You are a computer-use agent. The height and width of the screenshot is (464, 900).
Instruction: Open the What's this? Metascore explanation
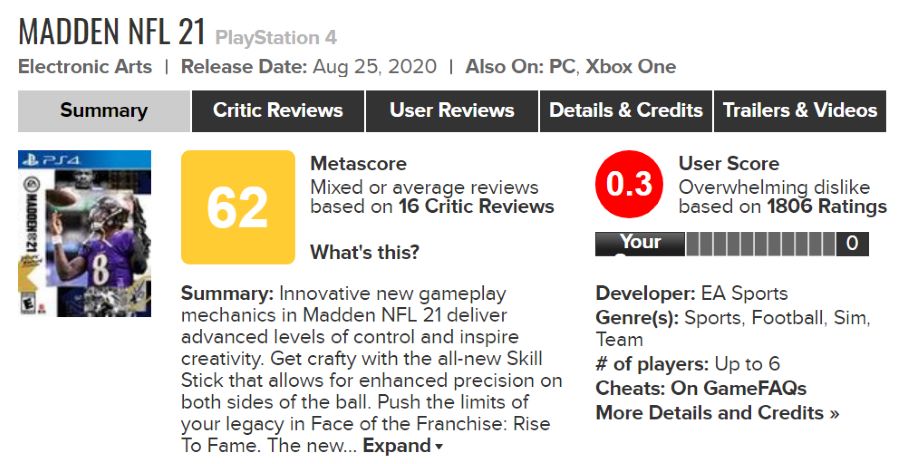point(364,252)
